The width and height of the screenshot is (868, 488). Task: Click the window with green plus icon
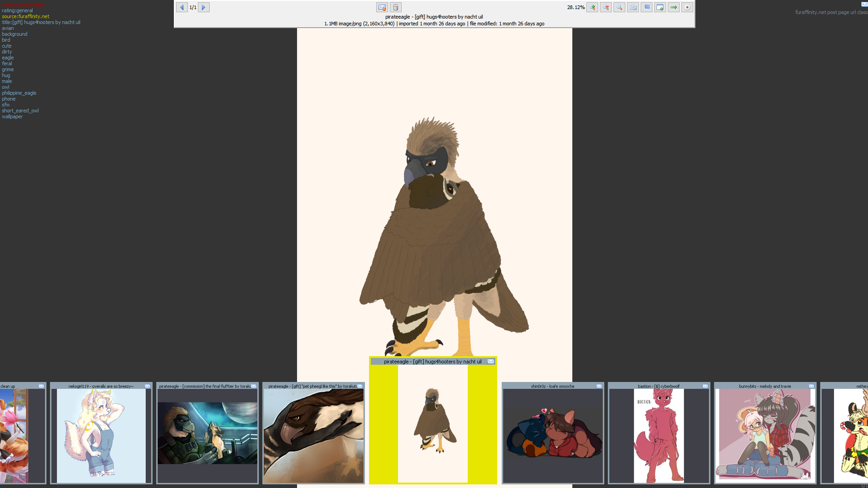coord(660,7)
